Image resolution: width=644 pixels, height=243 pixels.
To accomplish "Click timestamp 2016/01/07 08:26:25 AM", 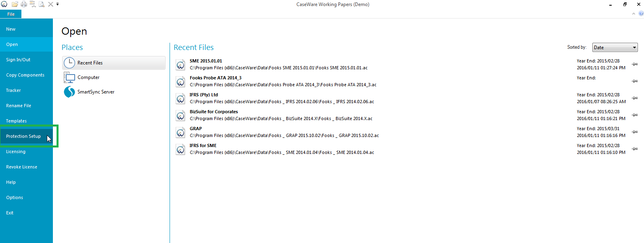I will point(601,102).
